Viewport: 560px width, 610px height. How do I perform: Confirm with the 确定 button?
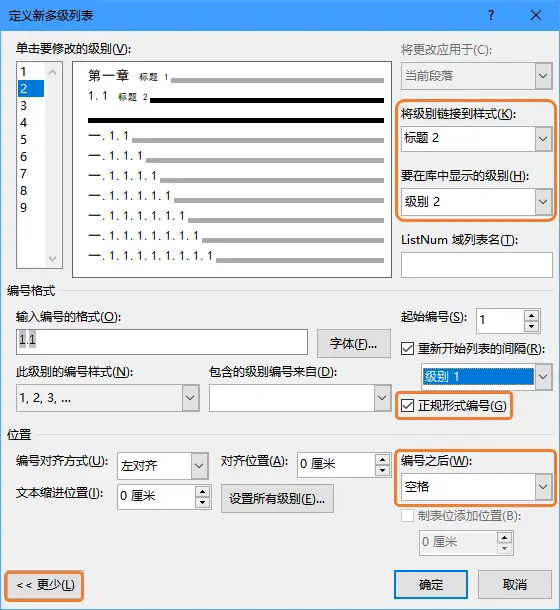[x=431, y=584]
